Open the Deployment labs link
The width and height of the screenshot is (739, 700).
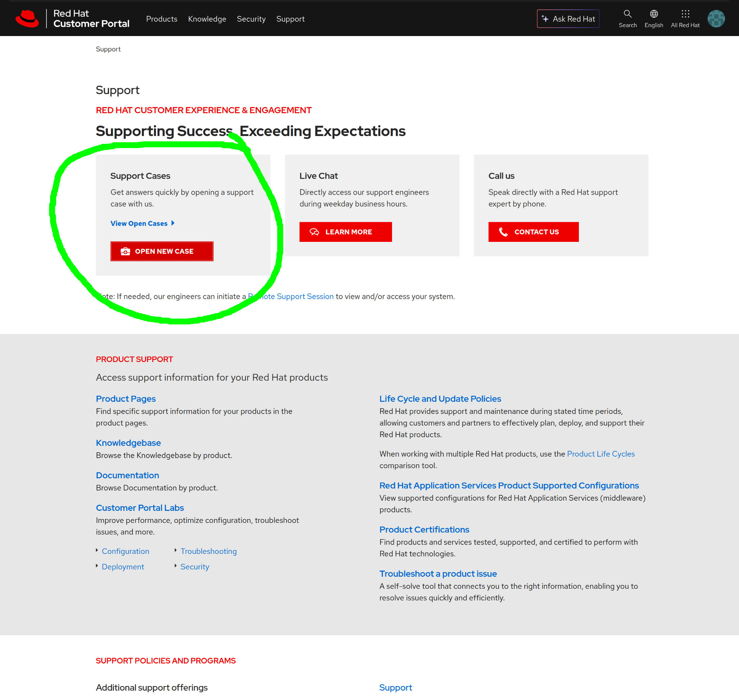(123, 567)
